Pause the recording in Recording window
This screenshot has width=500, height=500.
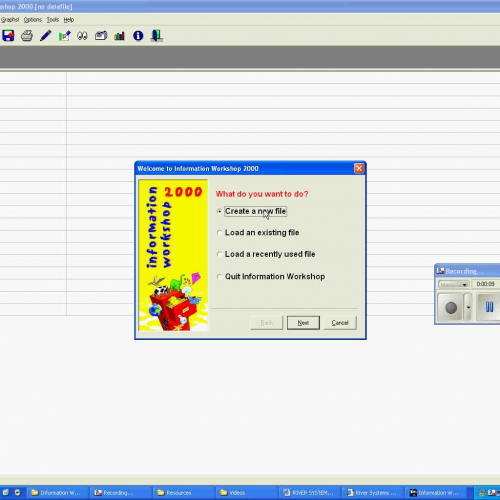(489, 307)
